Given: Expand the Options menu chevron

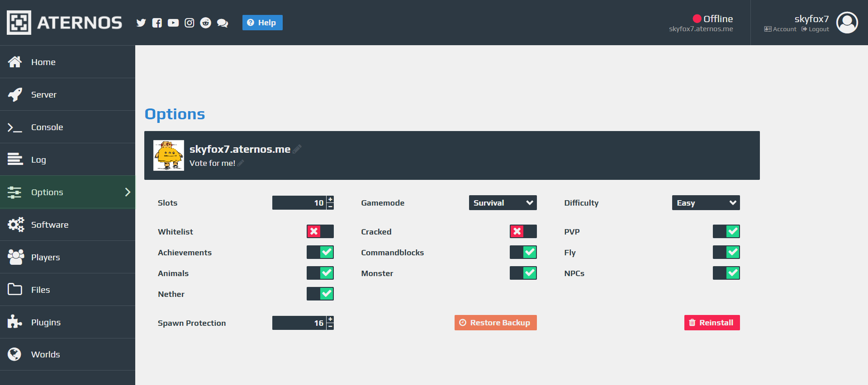Looking at the screenshot, I should (128, 192).
